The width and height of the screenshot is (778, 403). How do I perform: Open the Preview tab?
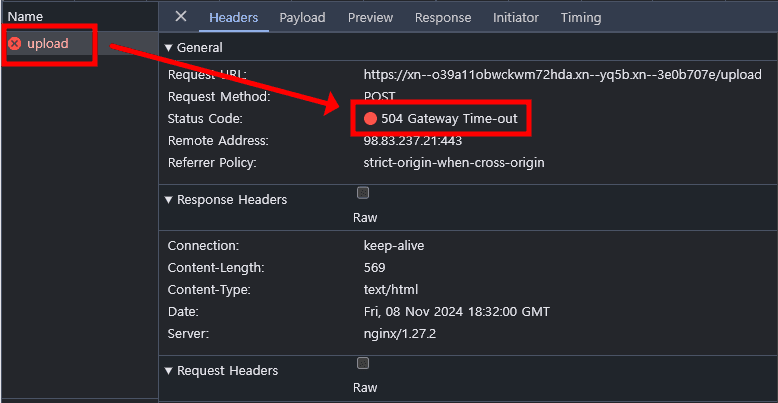click(x=370, y=17)
